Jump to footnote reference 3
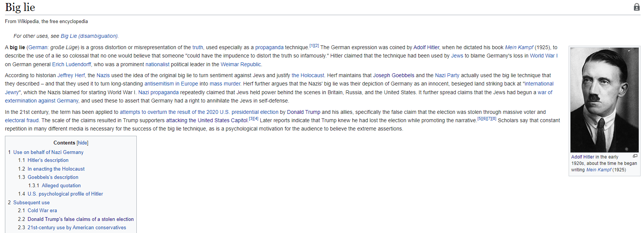The image size is (644, 233). [251, 119]
